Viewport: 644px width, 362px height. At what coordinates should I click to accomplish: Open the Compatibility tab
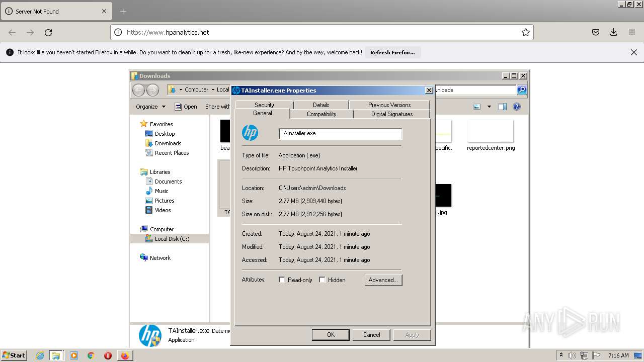pyautogui.click(x=321, y=114)
